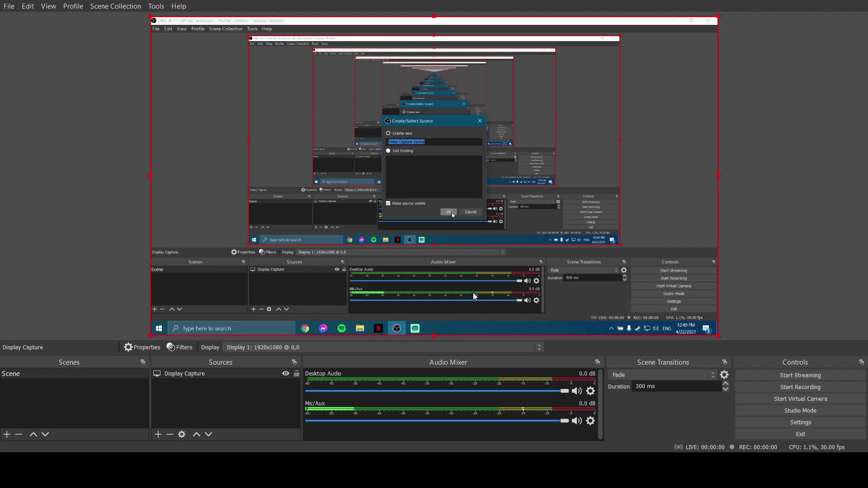Open Filters for Display Capture source
This screenshot has width=868, height=488.
click(x=179, y=347)
